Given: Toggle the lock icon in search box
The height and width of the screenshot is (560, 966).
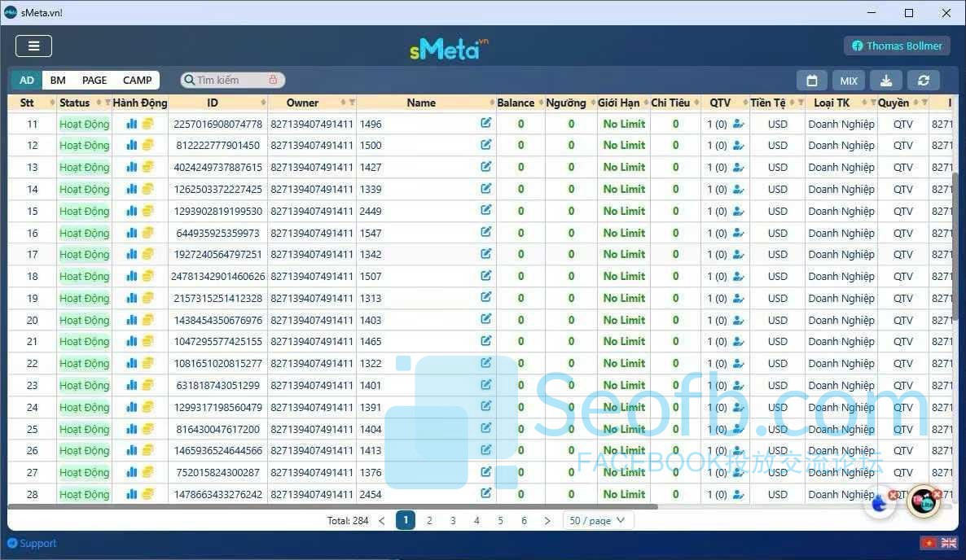Looking at the screenshot, I should [x=273, y=80].
